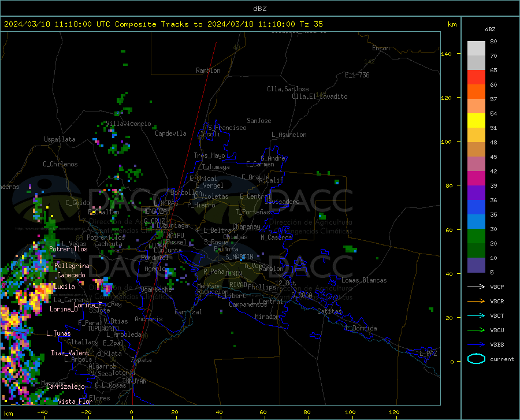This screenshot has width=520, height=420.
Task: Click the orange VBCR arrow legend icon
Action: click(476, 301)
